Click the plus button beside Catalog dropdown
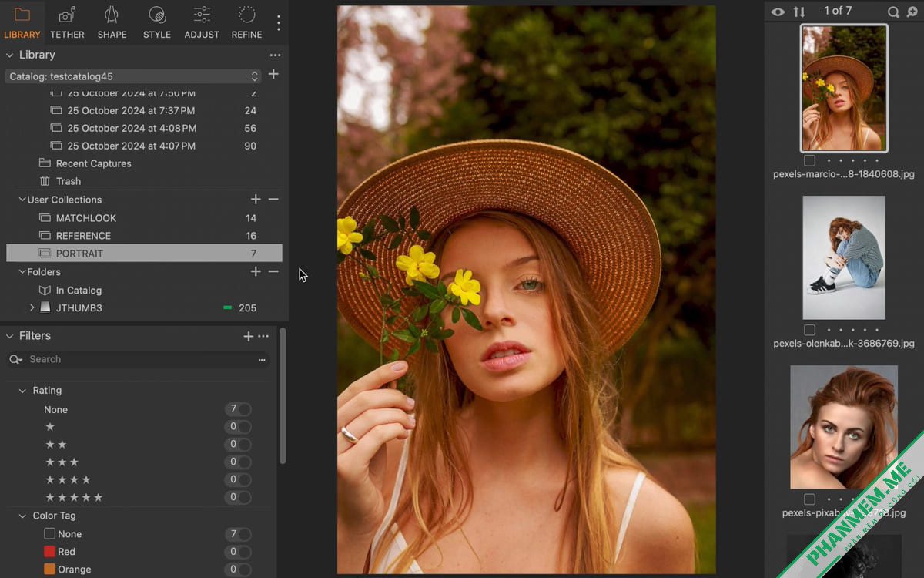The width and height of the screenshot is (924, 578). [273, 74]
